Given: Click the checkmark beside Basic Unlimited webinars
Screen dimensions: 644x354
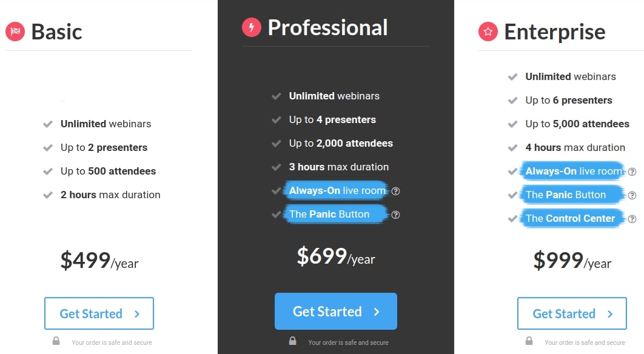Looking at the screenshot, I should click(47, 124).
